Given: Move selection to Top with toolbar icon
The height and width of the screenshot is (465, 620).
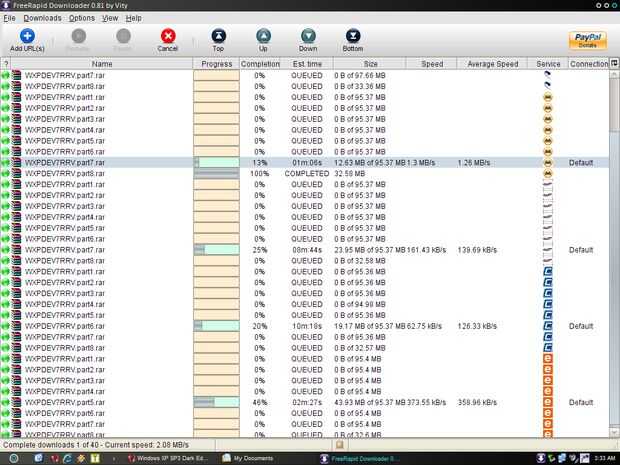Looking at the screenshot, I should click(218, 36).
